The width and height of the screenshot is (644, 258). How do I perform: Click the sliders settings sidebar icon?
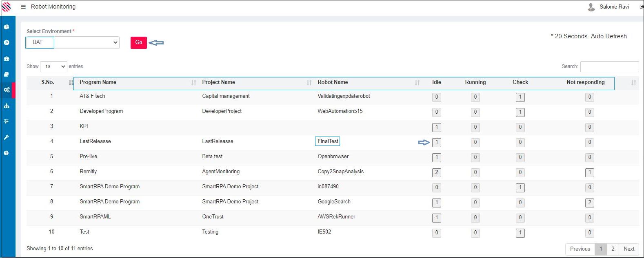point(7,121)
